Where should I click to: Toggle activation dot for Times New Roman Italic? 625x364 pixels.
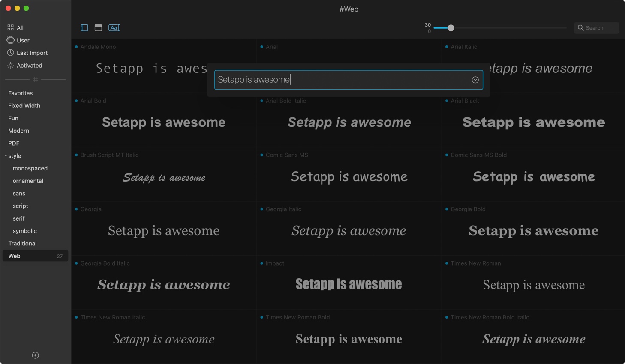pos(76,317)
